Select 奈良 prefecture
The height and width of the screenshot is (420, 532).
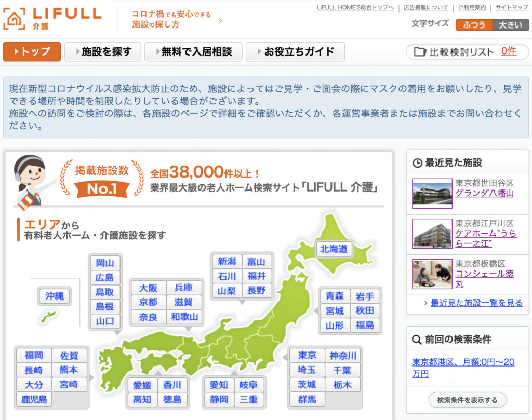coord(148,317)
